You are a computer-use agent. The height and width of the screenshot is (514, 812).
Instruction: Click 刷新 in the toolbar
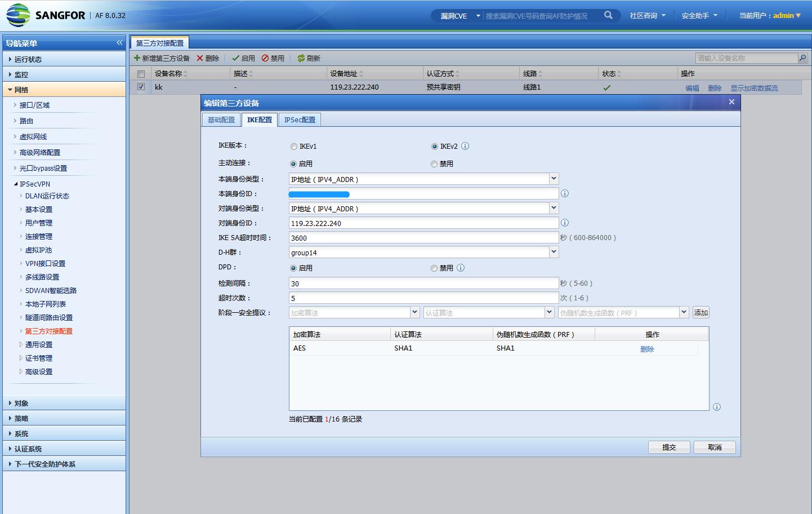click(309, 58)
